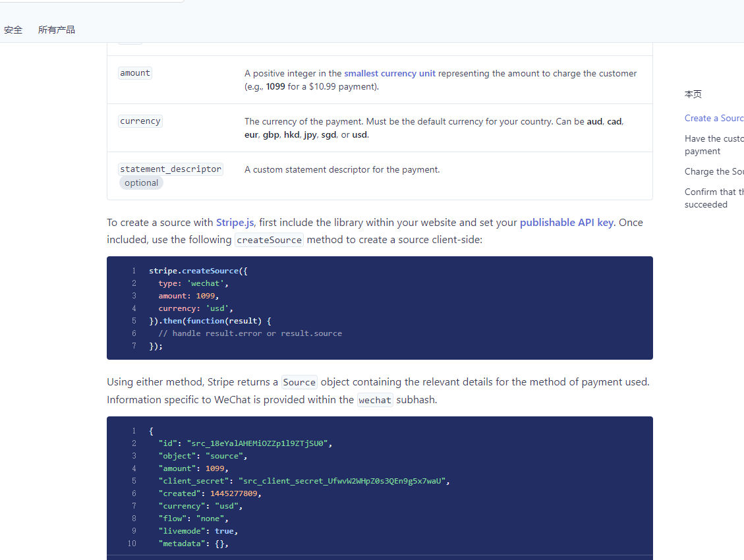This screenshot has width=744, height=560.
Task: Click the stripe.createSource({ code line
Action: tap(198, 271)
